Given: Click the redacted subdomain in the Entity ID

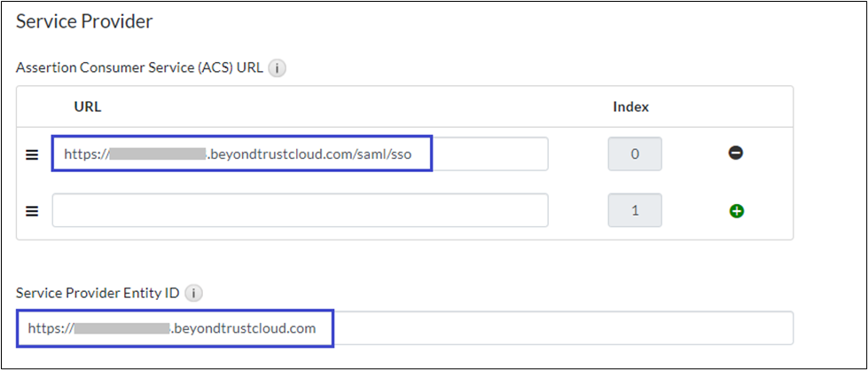Looking at the screenshot, I should (121, 328).
